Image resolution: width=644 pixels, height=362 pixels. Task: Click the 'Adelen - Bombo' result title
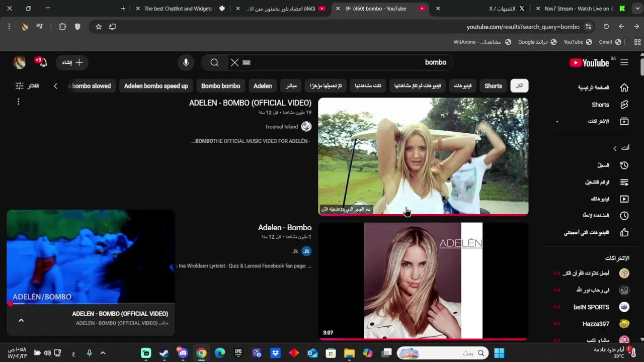click(x=285, y=227)
